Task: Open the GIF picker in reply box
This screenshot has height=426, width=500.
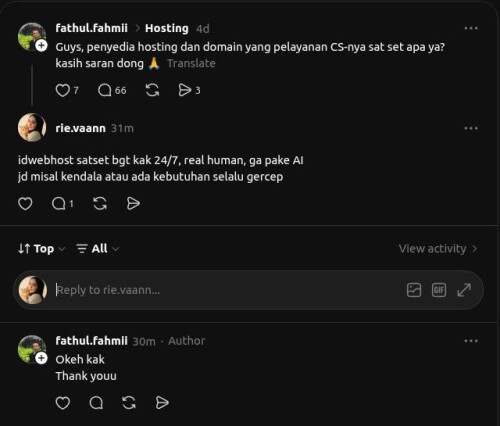Action: [x=439, y=290]
